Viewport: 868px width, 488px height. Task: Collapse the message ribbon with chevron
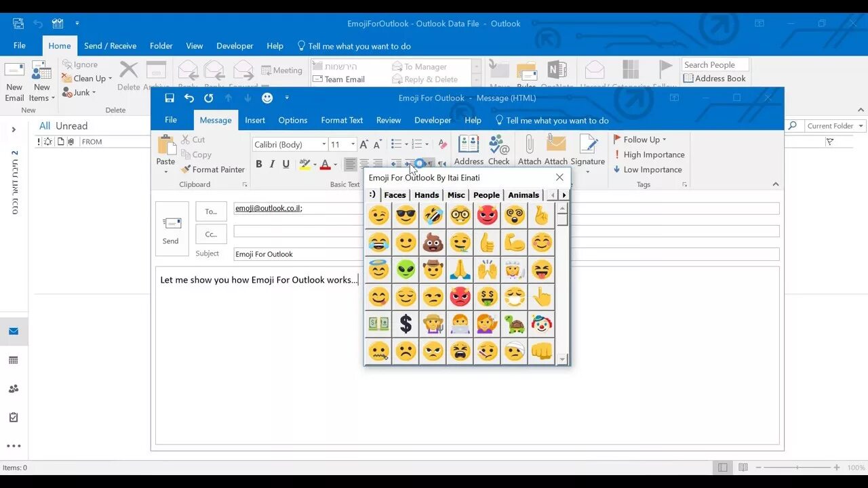tap(776, 184)
